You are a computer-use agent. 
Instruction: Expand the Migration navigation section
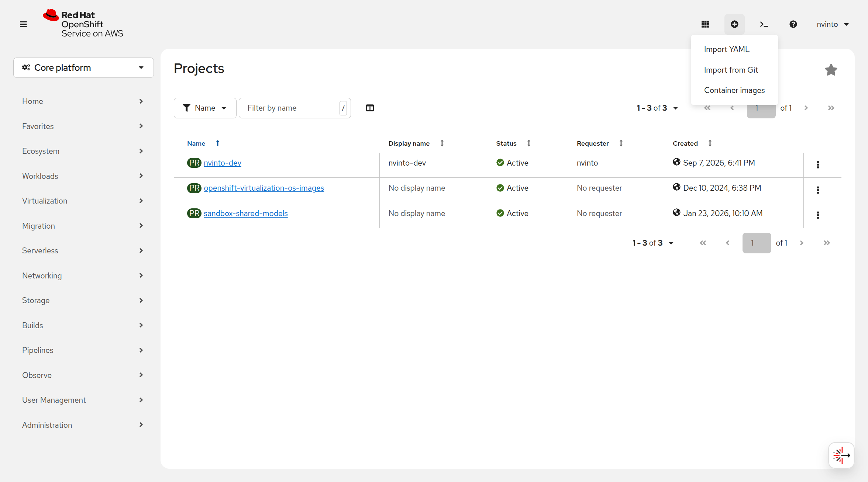coord(83,226)
